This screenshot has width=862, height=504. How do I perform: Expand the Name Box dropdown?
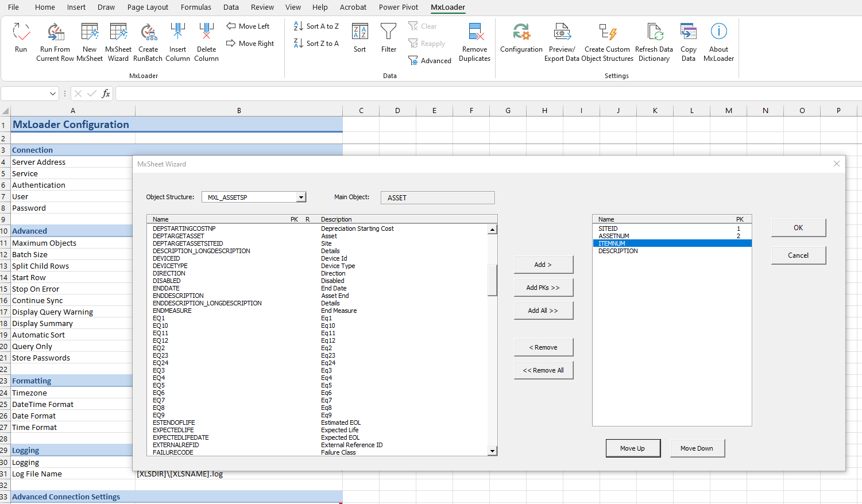coord(53,94)
